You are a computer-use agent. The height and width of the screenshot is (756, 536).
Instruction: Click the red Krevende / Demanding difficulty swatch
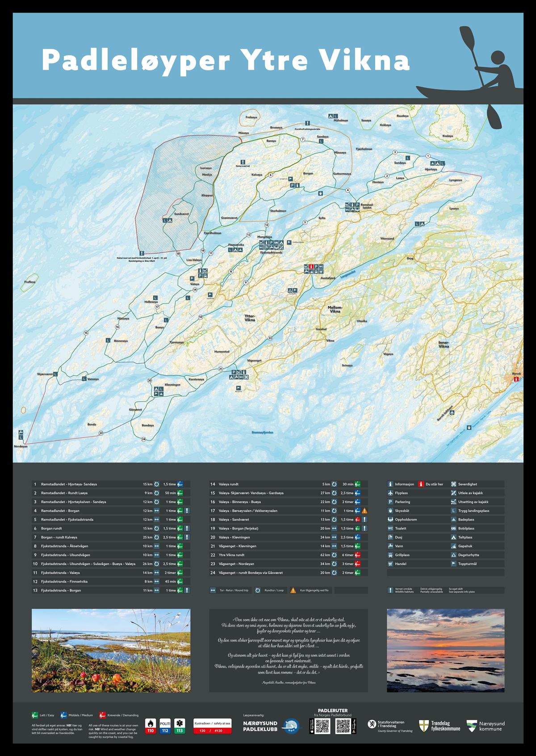pyautogui.click(x=102, y=715)
